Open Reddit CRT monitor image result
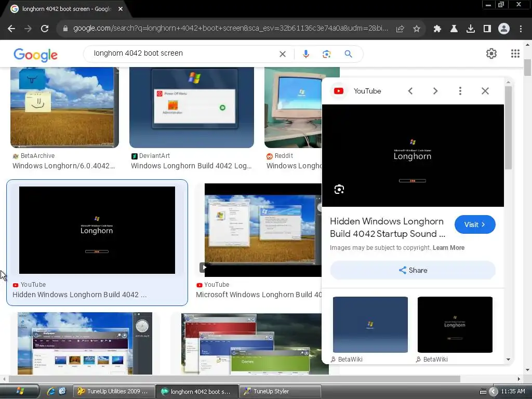Viewport: 532px width, 399px height. (293, 107)
